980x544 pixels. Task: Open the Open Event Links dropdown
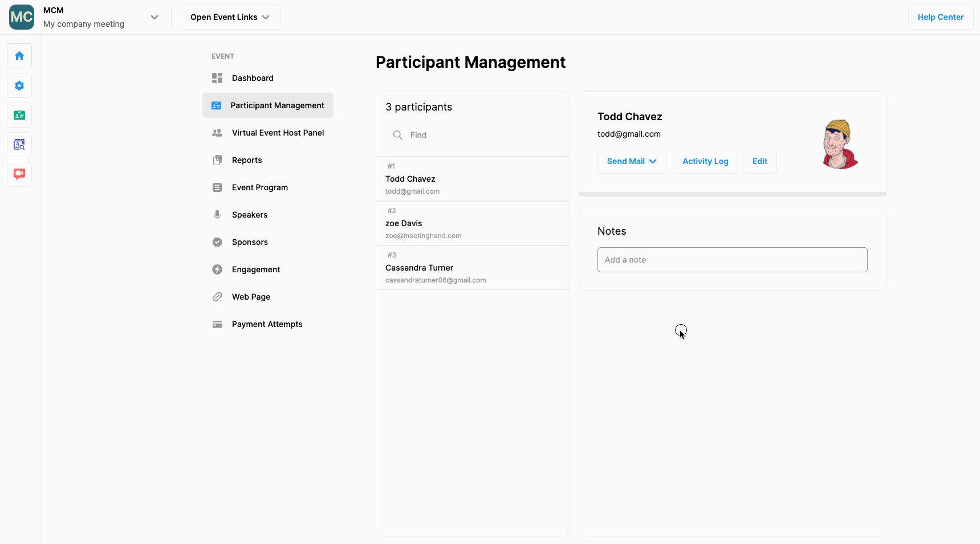coord(230,17)
